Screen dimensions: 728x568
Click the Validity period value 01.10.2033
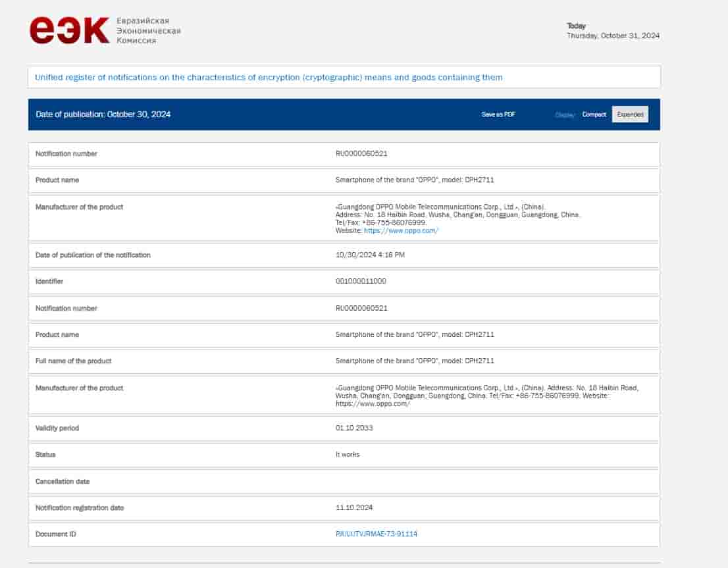tap(354, 428)
